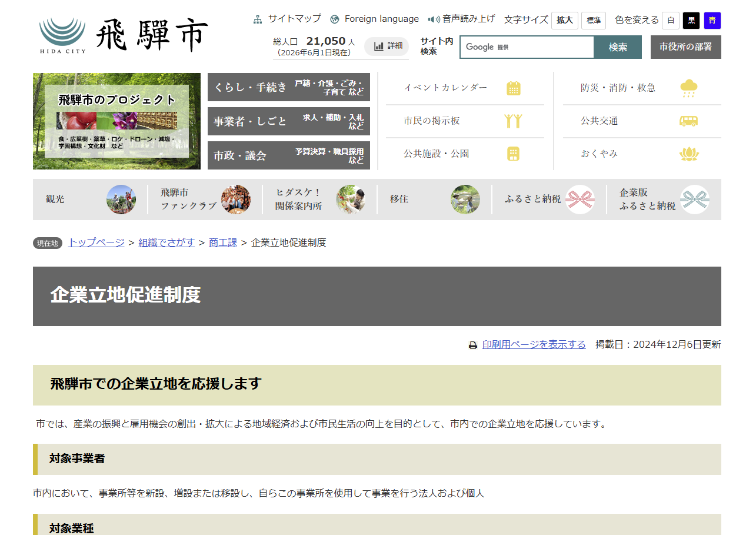Viewport: 756px width, 535px height.
Task: Click 組織でさがす breadcrumb link
Action: tap(166, 242)
